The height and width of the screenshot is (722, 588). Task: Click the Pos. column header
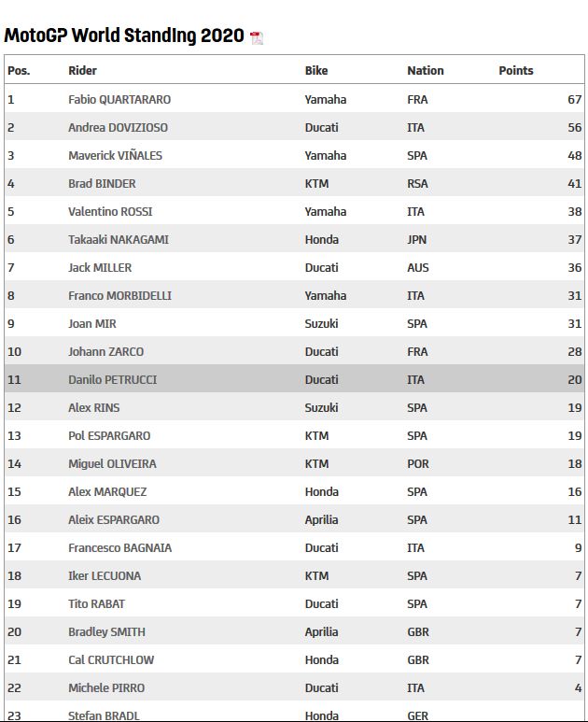click(x=19, y=70)
